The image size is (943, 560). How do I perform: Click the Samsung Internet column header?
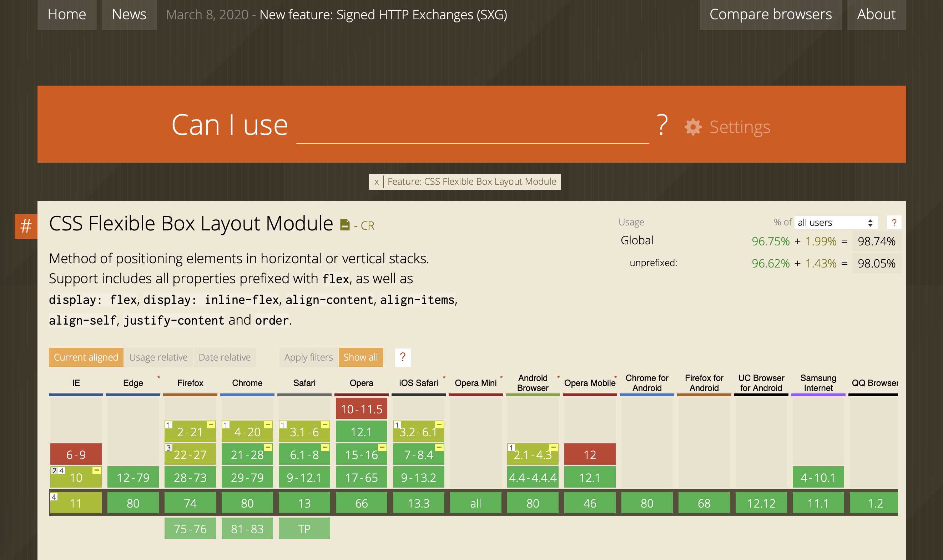pos(818,383)
